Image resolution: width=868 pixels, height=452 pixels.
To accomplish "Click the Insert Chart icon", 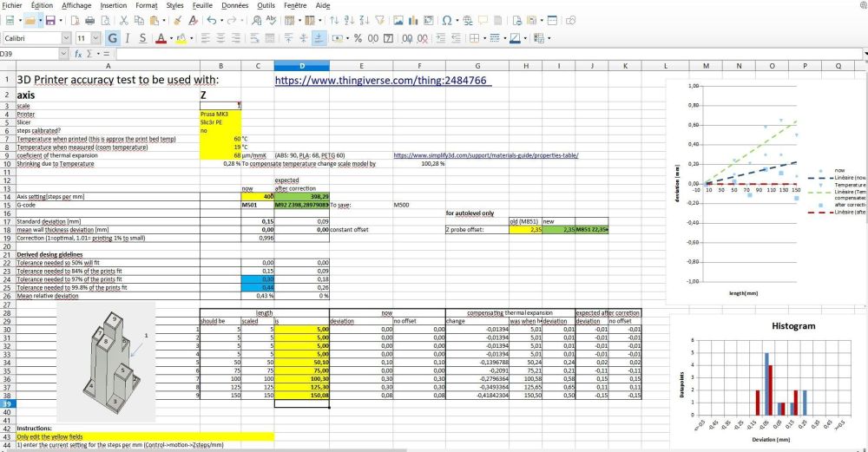I will pyautogui.click(x=413, y=21).
